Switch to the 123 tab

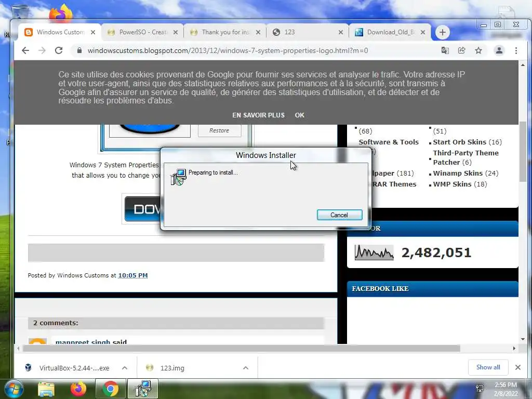point(308,32)
